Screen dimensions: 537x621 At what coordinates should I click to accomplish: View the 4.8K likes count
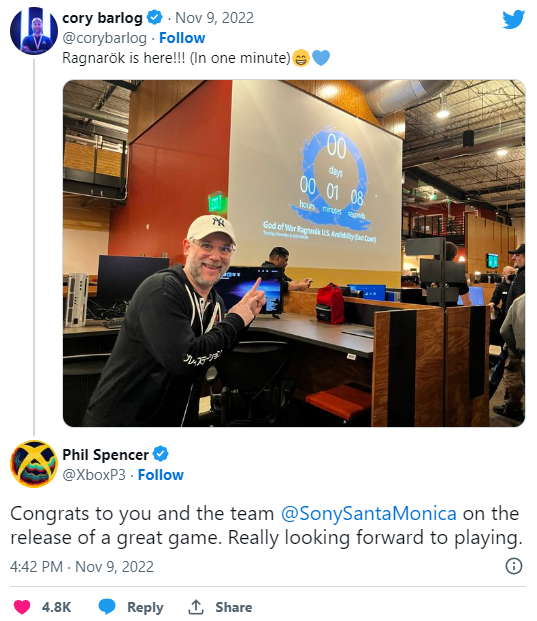[56, 607]
